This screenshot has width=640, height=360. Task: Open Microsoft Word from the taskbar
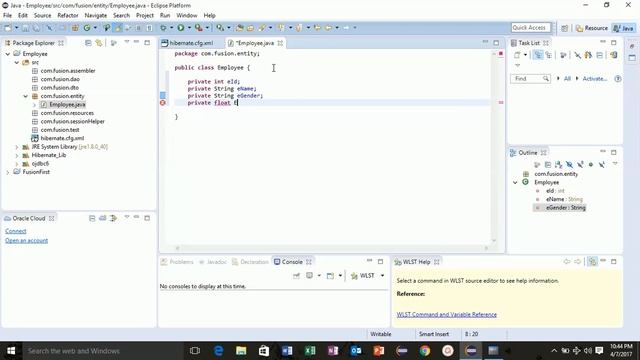coord(287,351)
